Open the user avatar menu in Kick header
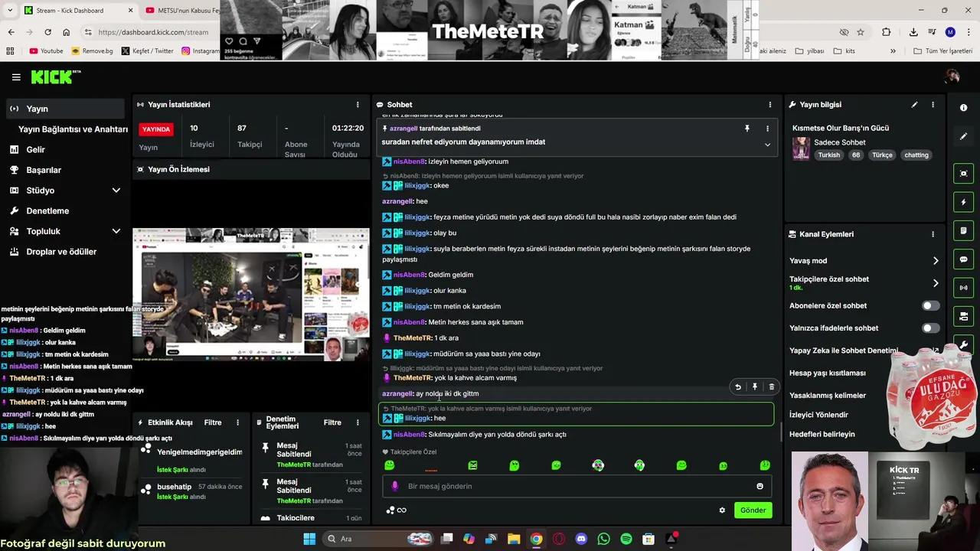Image resolution: width=980 pixels, height=551 pixels. click(952, 77)
